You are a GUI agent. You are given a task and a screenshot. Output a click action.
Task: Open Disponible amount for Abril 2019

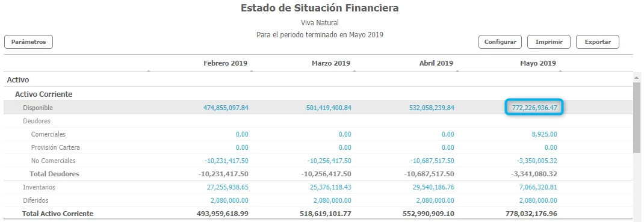432,108
